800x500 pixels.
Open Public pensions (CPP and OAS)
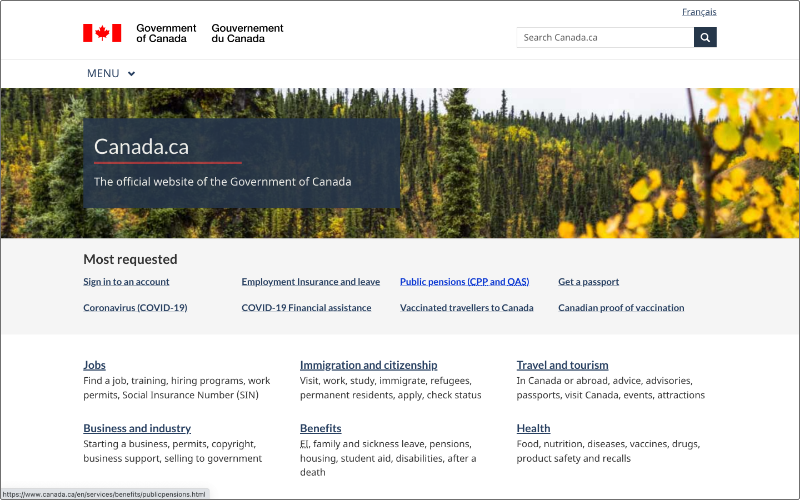pyautogui.click(x=464, y=282)
